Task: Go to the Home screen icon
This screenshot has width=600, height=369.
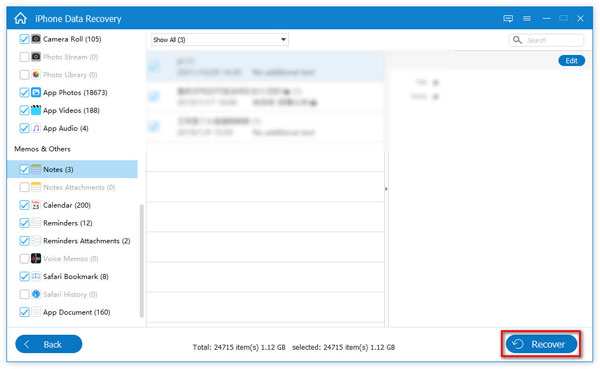Action: tap(21, 18)
